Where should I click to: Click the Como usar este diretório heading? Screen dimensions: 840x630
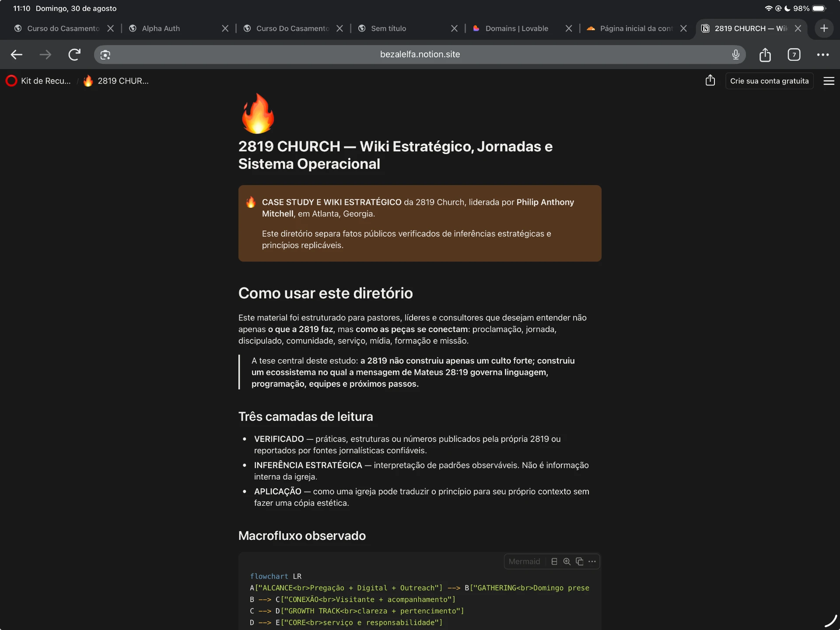pyautogui.click(x=325, y=293)
